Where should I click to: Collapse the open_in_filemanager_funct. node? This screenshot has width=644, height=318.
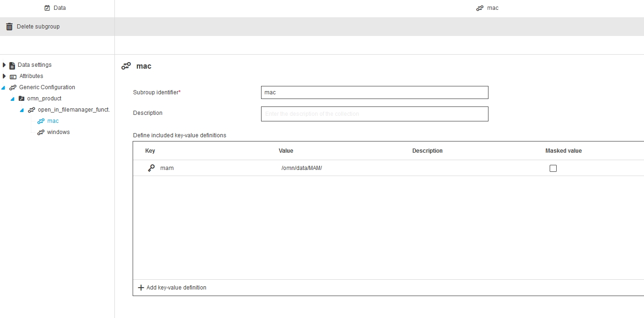coord(22,110)
